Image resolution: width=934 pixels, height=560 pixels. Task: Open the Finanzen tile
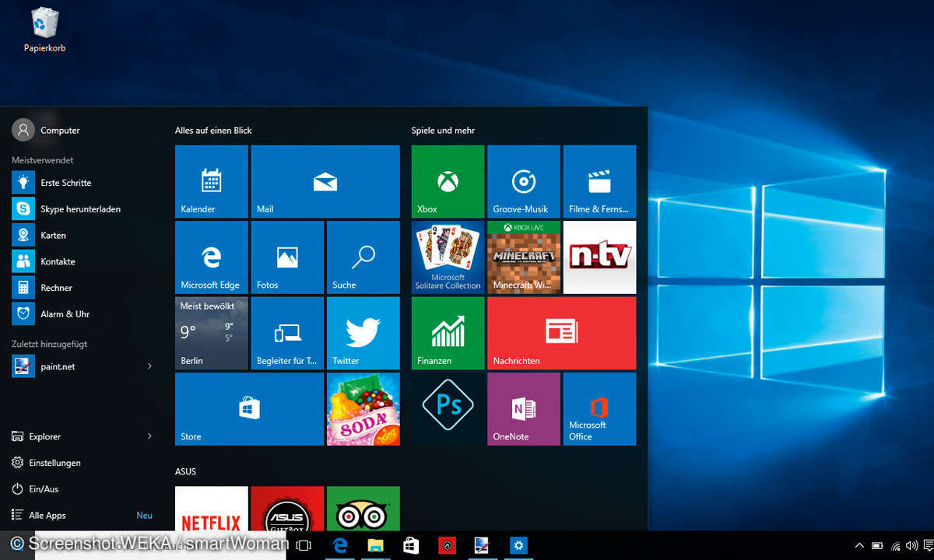coord(448,333)
